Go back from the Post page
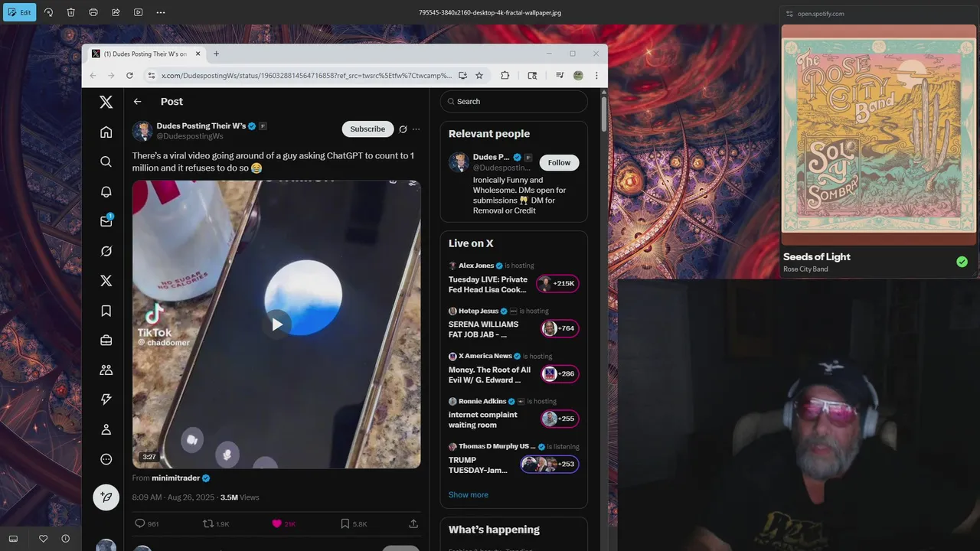980x551 pixels. tap(137, 101)
